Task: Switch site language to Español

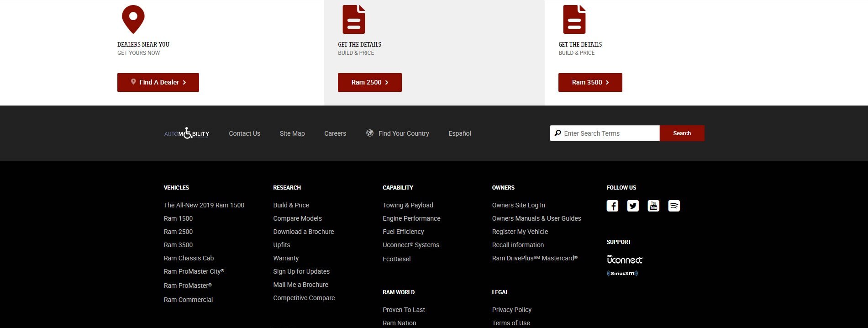Action: point(459,133)
